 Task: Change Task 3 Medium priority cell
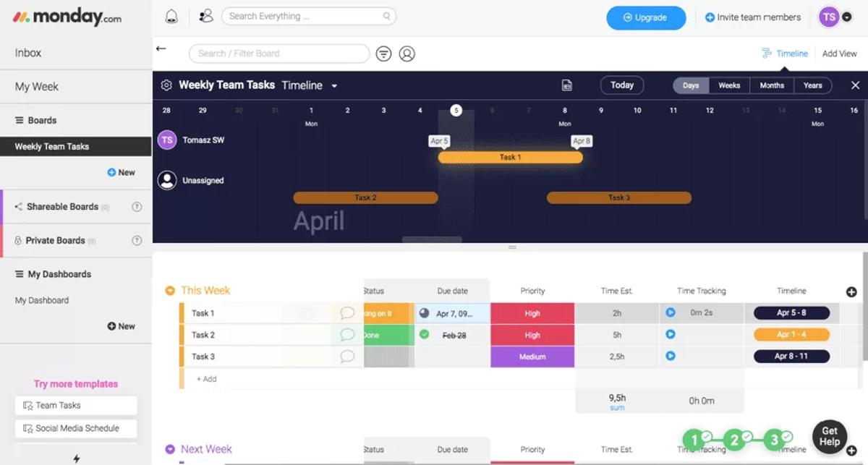532,357
